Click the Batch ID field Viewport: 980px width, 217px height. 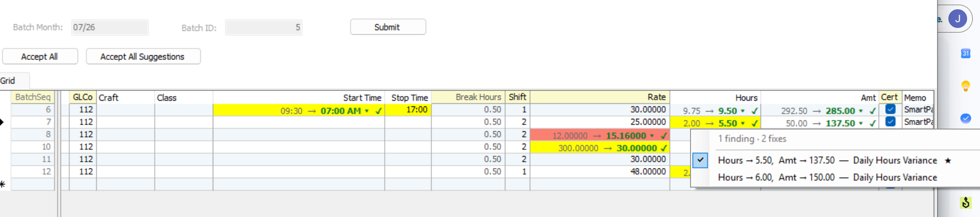pos(264,27)
